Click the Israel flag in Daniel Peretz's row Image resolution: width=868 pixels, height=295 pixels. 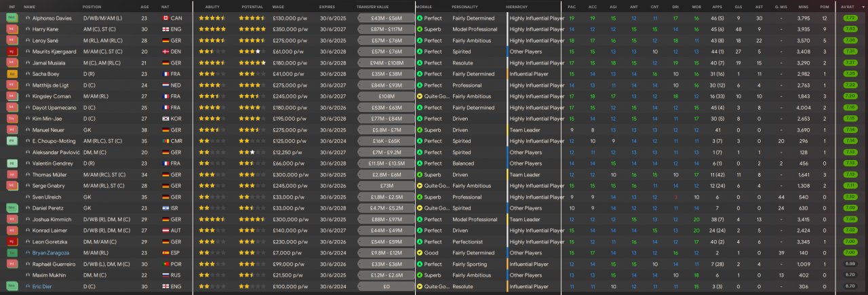166,208
